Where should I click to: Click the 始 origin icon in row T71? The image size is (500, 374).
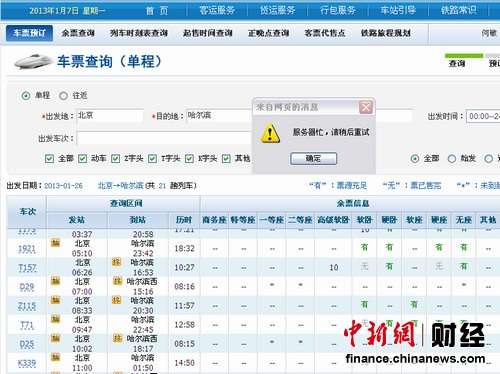click(x=55, y=319)
